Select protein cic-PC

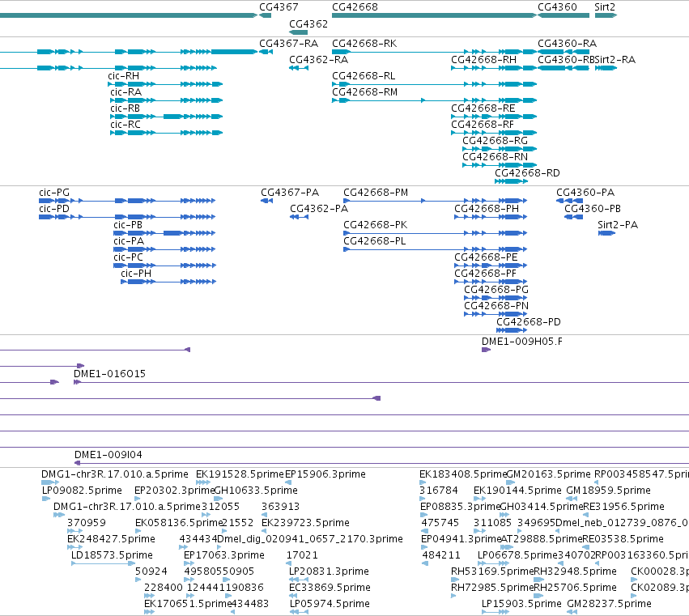click(x=128, y=257)
